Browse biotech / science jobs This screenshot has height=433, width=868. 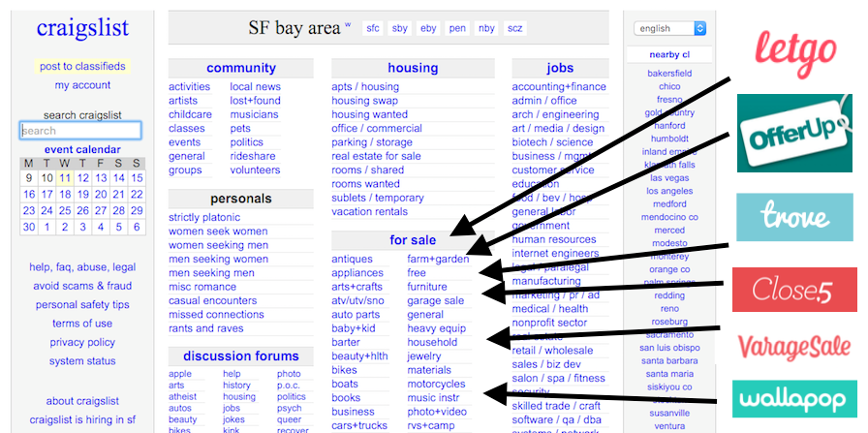(x=552, y=142)
